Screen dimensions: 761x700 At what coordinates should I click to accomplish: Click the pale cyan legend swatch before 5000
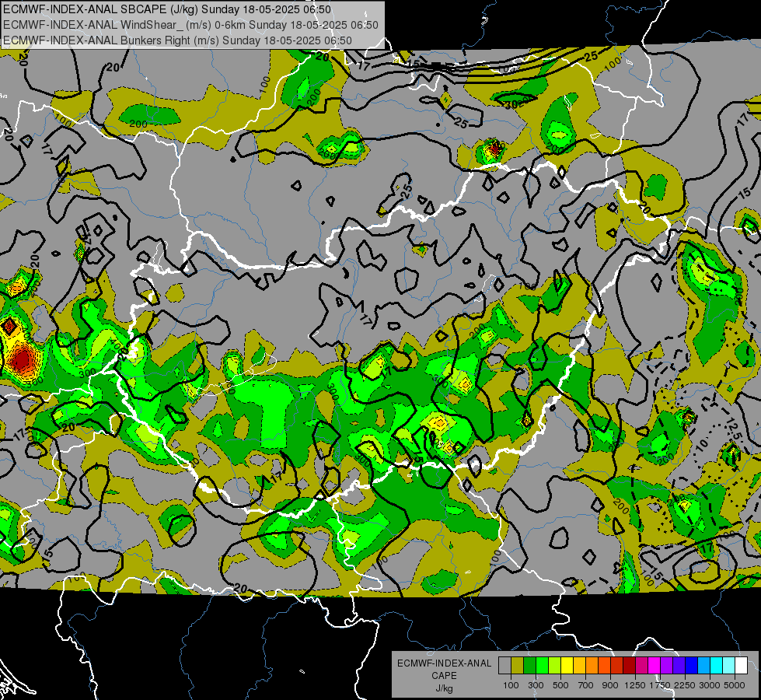click(x=729, y=666)
